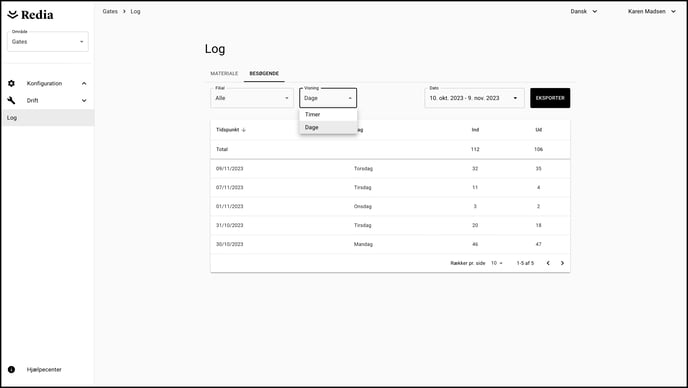
Task: Click the Hjælpecenter info icon
Action: (x=11, y=370)
